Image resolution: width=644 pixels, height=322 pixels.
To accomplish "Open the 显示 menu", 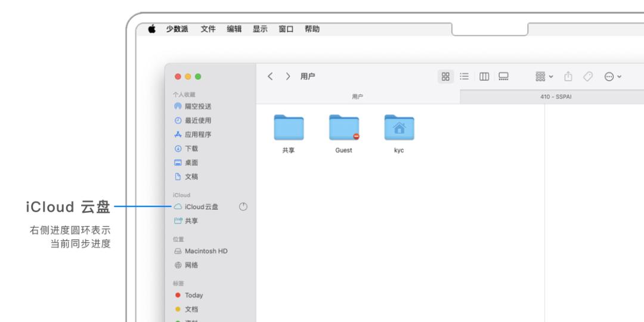I will pyautogui.click(x=260, y=29).
